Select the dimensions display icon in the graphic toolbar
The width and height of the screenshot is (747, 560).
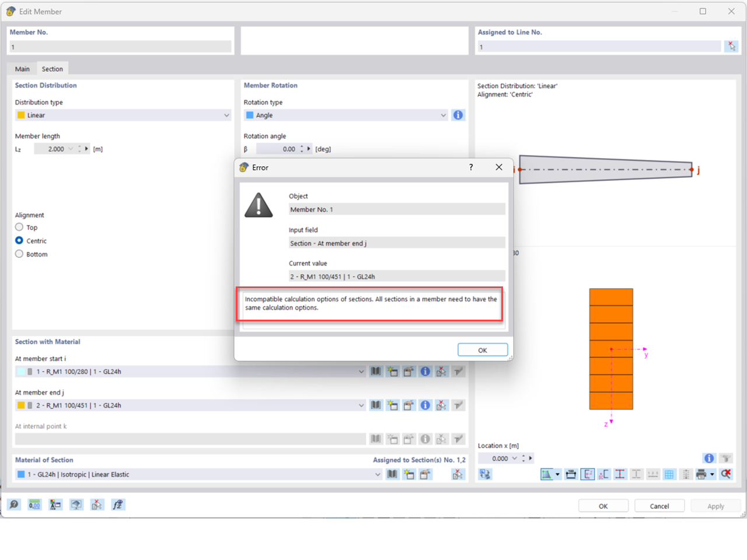point(571,474)
